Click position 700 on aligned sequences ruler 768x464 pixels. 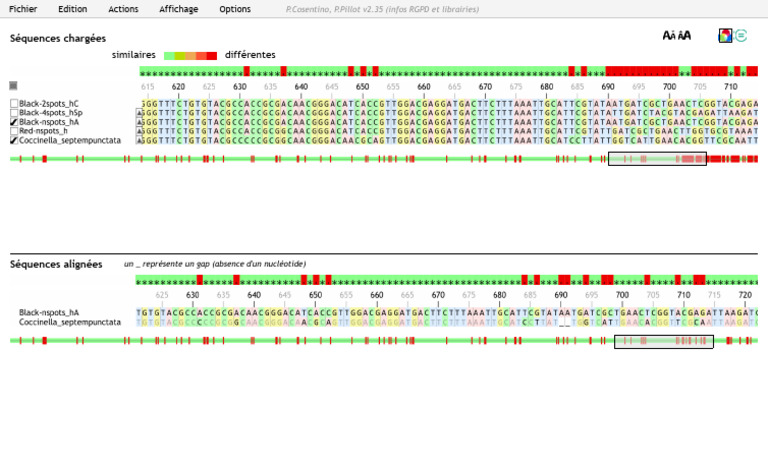(x=622, y=295)
